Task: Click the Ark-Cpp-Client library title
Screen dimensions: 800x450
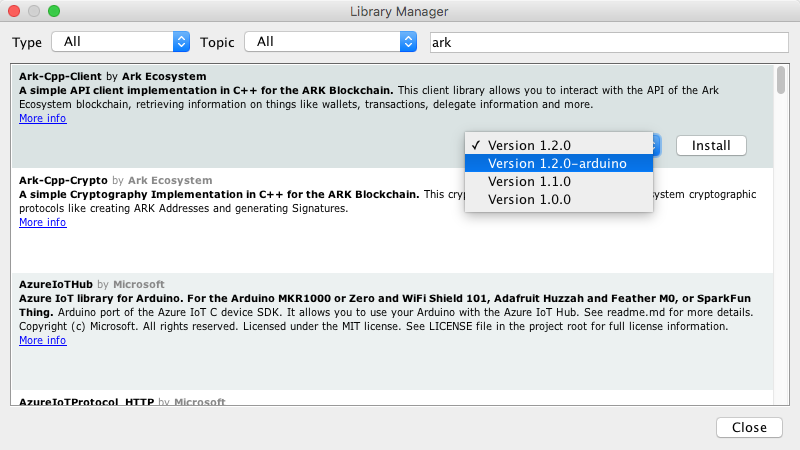Action: pos(60,76)
